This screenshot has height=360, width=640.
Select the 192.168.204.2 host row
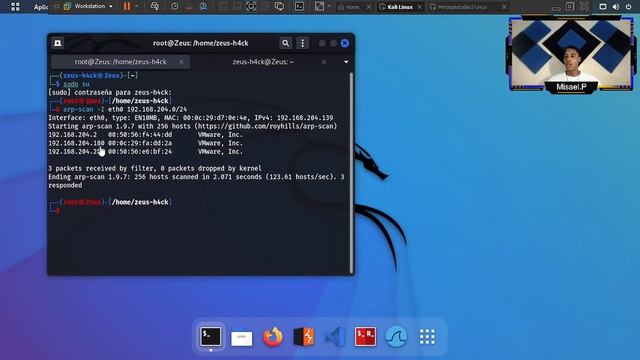pyautogui.click(x=145, y=135)
